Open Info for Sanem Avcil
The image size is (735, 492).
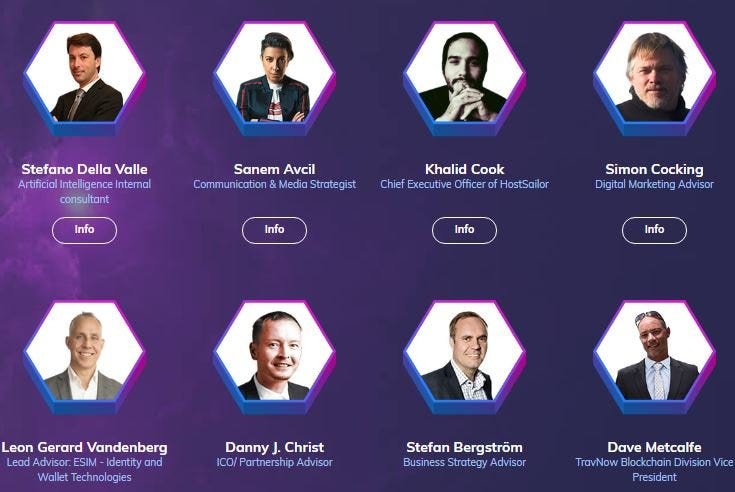[274, 230]
